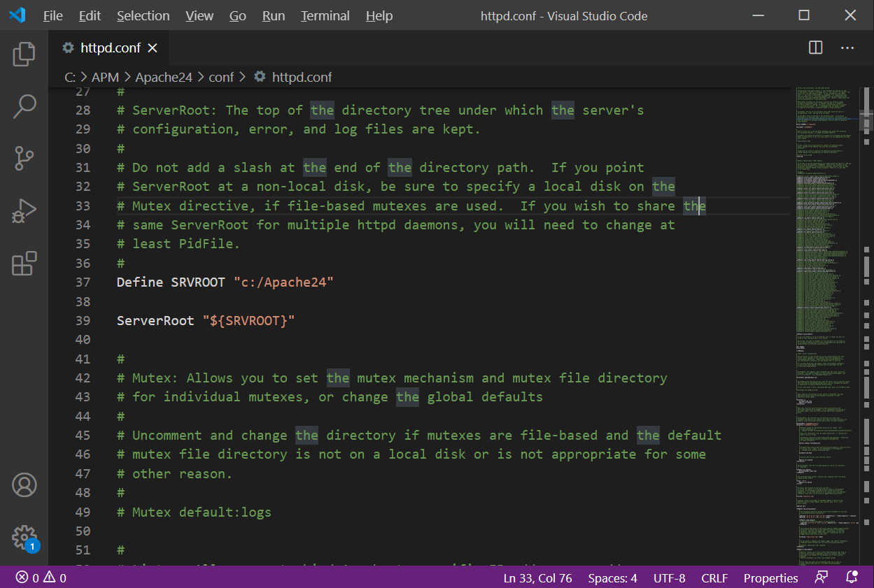Select the httpd.conf editor tab

point(108,48)
